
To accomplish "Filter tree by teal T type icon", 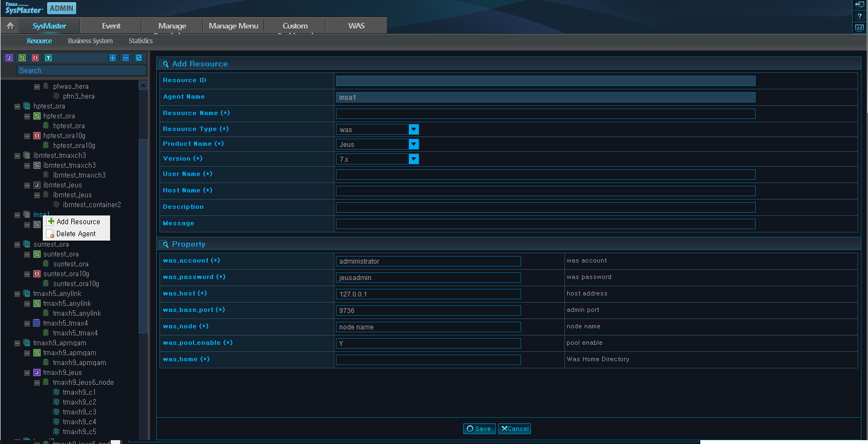I will [48, 58].
